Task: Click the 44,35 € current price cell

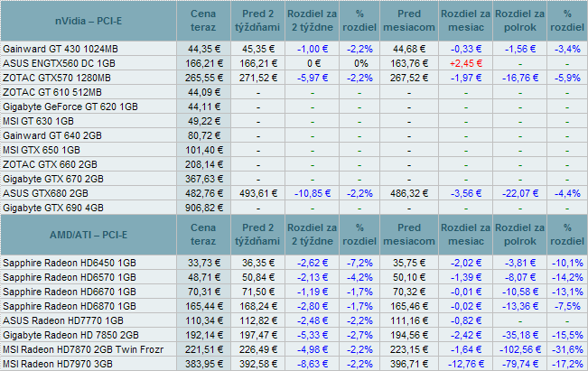Action: click(203, 49)
